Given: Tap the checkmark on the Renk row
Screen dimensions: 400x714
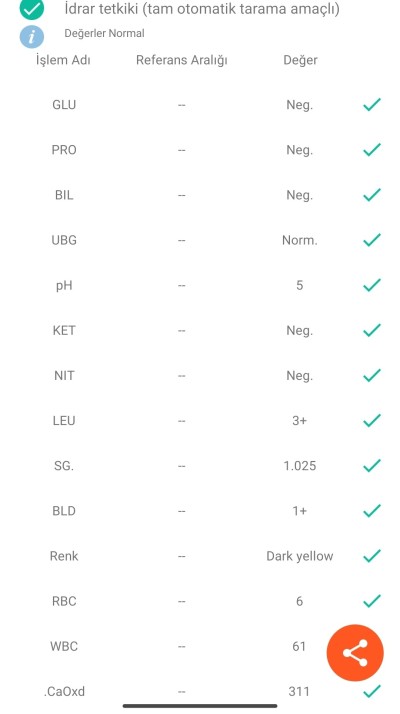Looking at the screenshot, I should pyautogui.click(x=372, y=556).
